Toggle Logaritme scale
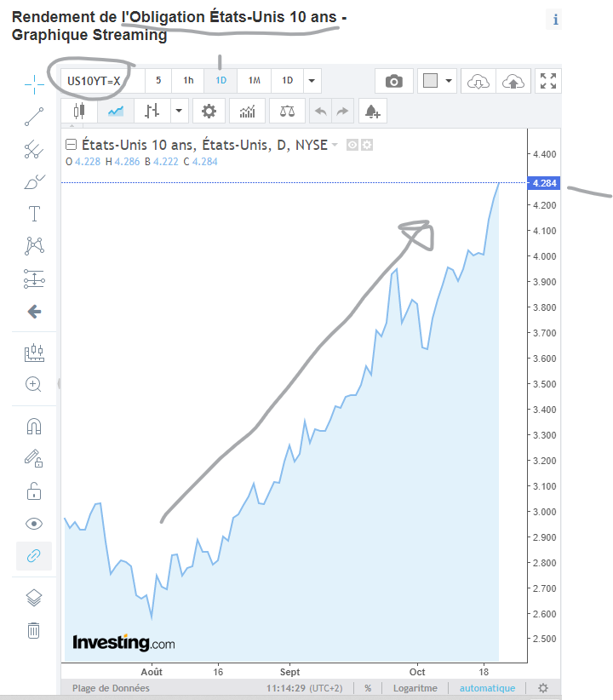The width and height of the screenshot is (613, 700). [x=415, y=688]
